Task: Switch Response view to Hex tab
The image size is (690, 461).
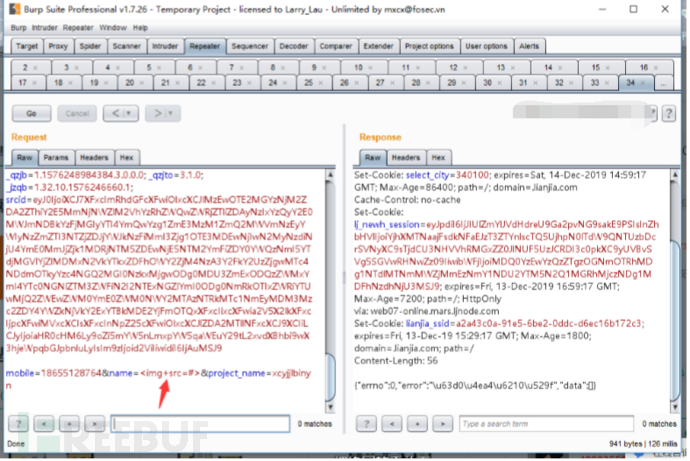Action: coord(438,157)
